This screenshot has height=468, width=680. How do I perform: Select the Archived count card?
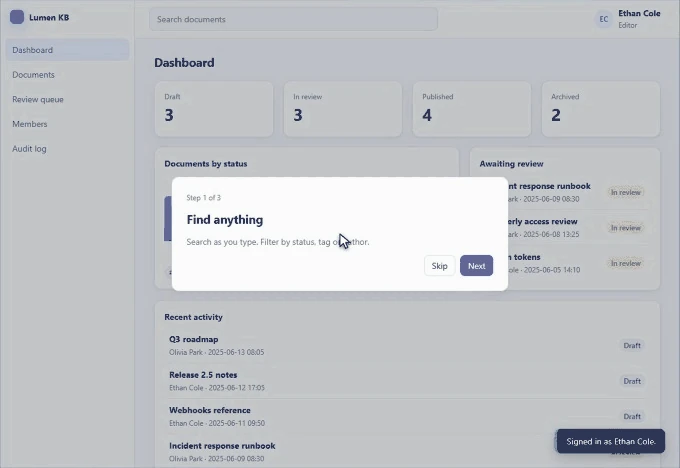pyautogui.click(x=601, y=109)
